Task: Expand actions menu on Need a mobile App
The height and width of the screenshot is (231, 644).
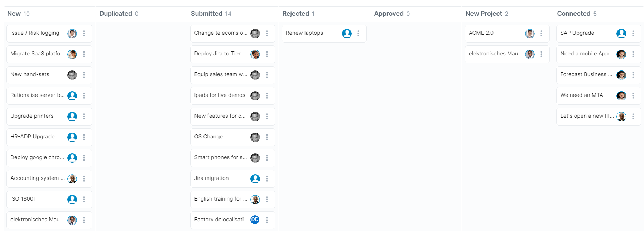Action: [x=633, y=54]
